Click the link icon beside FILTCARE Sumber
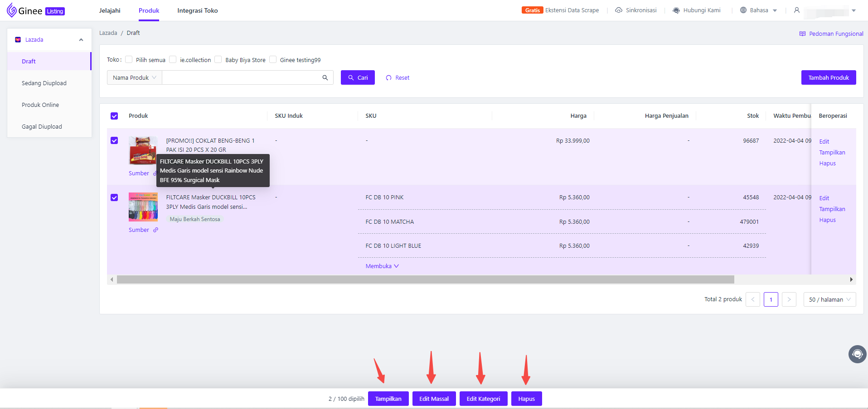Viewport: 868px width, 409px height. [x=155, y=230]
